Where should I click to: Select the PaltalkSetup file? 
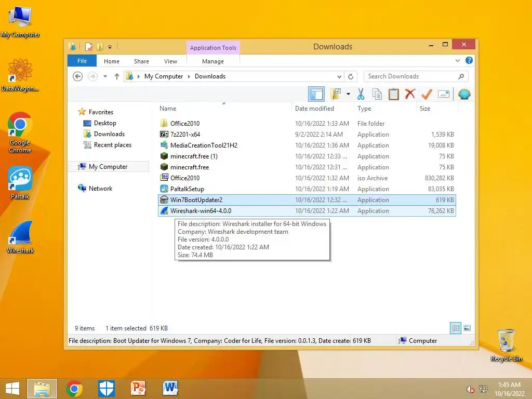point(307,189)
